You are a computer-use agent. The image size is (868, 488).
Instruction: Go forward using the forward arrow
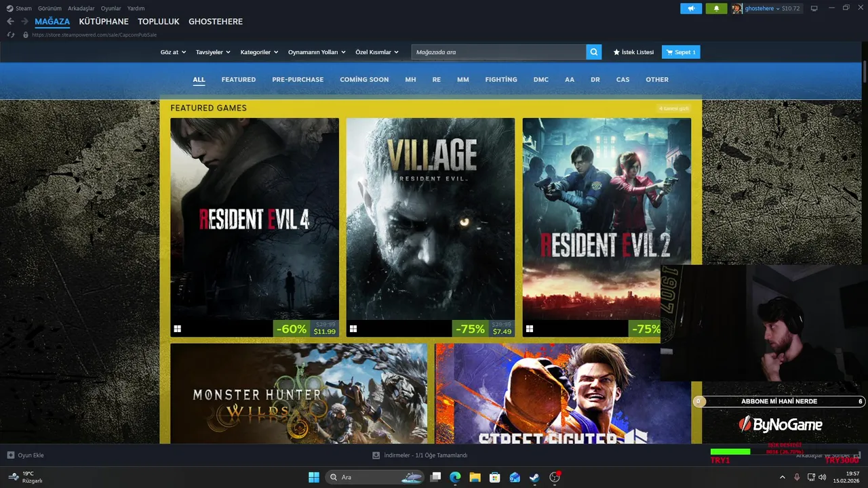(x=24, y=22)
